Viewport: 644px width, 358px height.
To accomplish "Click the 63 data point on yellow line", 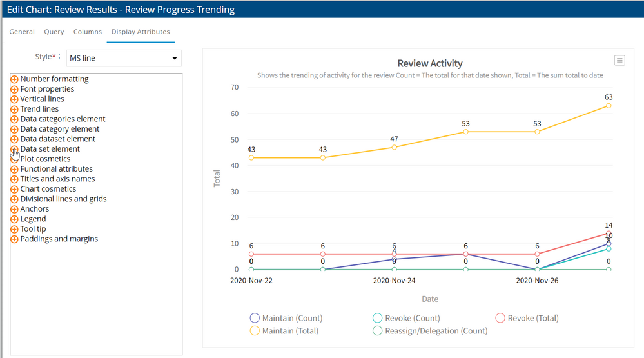I will coord(608,106).
